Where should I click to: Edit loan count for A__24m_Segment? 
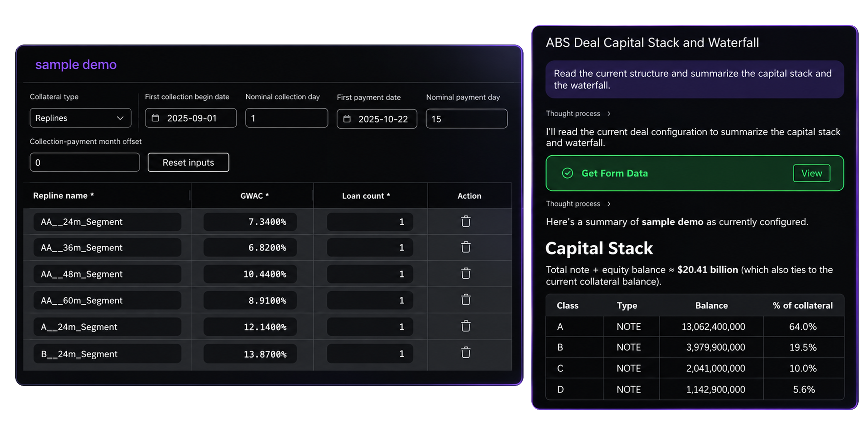click(x=370, y=327)
